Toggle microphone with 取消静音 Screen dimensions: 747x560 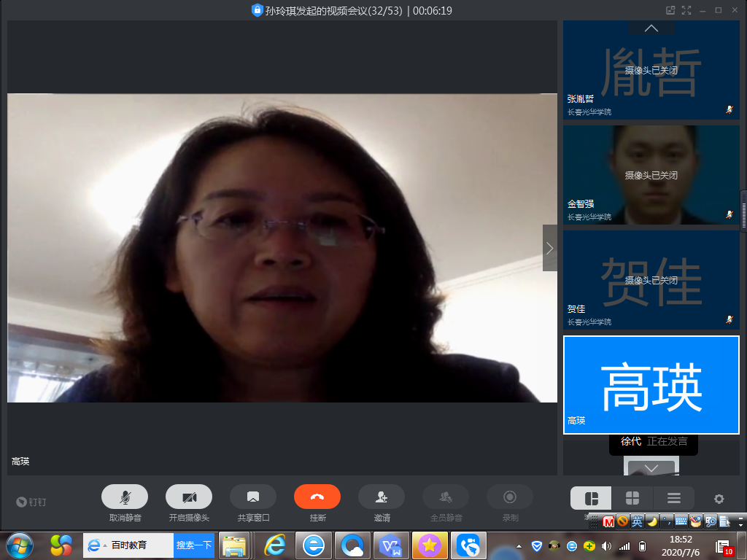point(124,497)
